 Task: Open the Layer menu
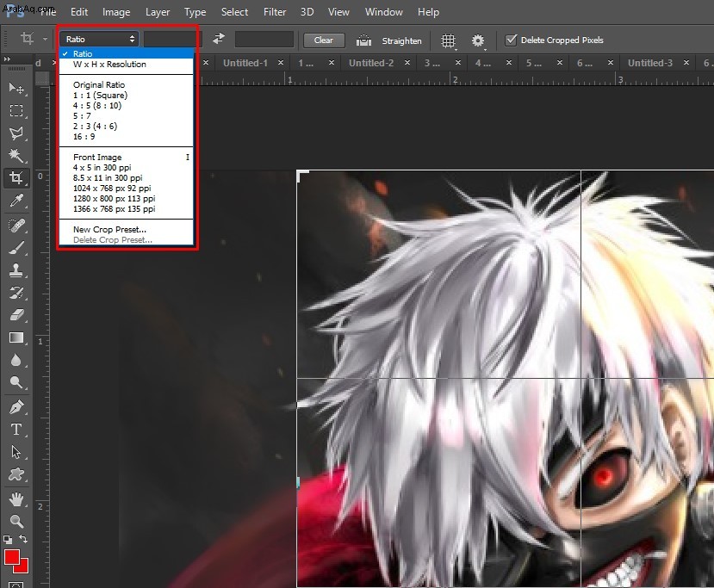pyautogui.click(x=158, y=12)
